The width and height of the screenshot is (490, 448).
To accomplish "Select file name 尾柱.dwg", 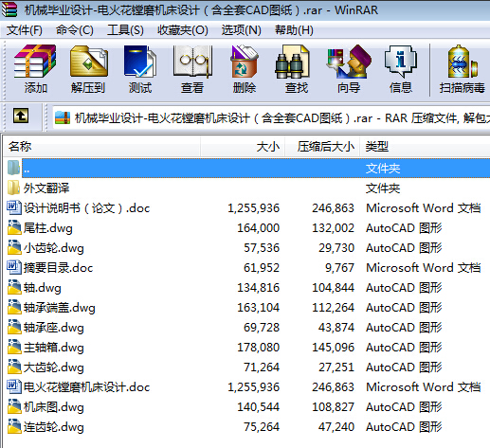I will [48, 228].
